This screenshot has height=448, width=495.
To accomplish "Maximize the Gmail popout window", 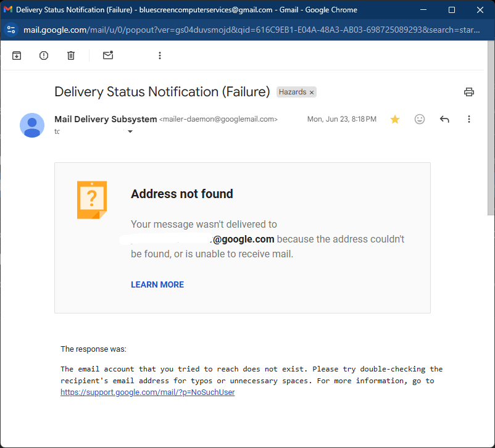I will (x=452, y=10).
